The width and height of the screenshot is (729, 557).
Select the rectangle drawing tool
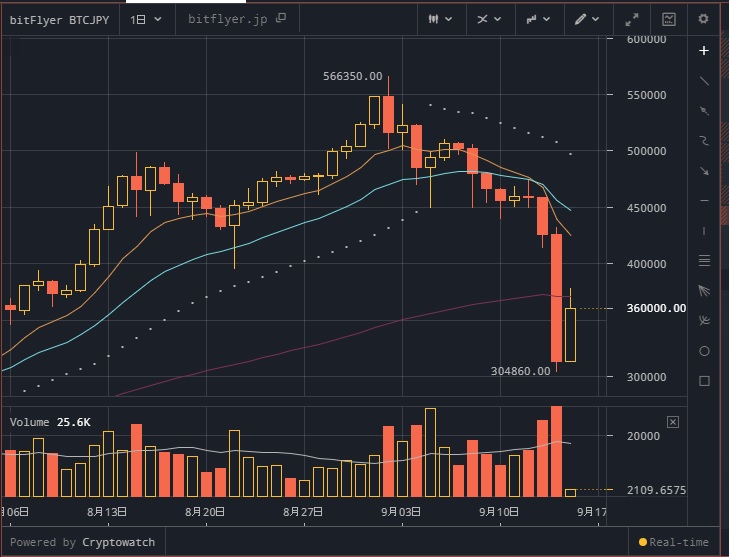tap(704, 381)
